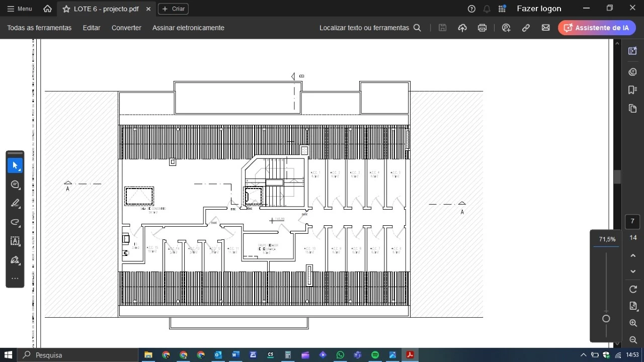The height and width of the screenshot is (362, 644).
Task: Open the comment tool in left toolbar
Action: 15,185
